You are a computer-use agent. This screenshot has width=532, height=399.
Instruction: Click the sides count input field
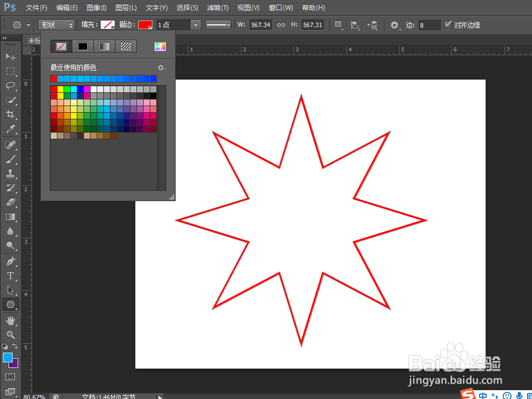429,25
